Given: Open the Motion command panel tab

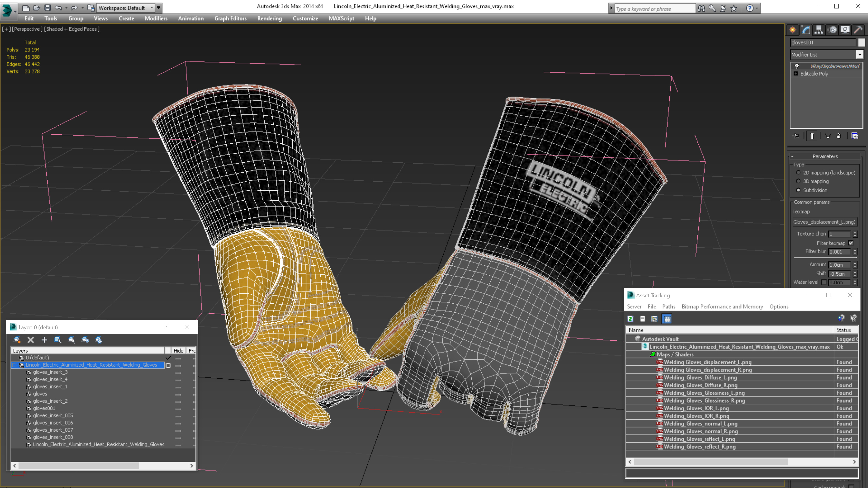Looking at the screenshot, I should click(832, 30).
